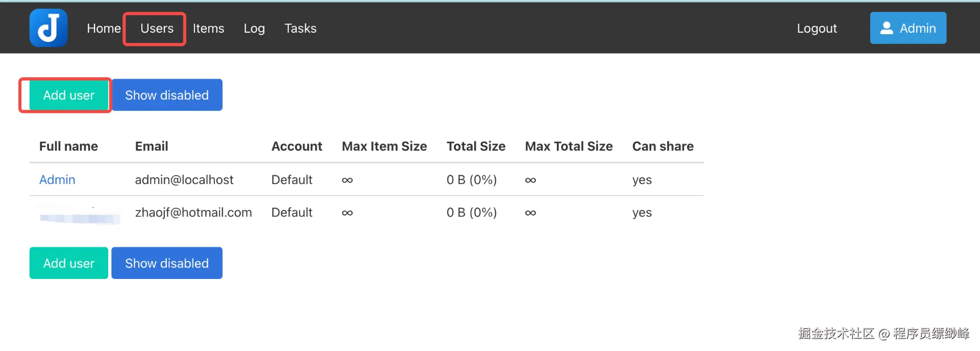This screenshot has height=351, width=980.
Task: Select the admin@localhost email cell
Action: tap(184, 180)
